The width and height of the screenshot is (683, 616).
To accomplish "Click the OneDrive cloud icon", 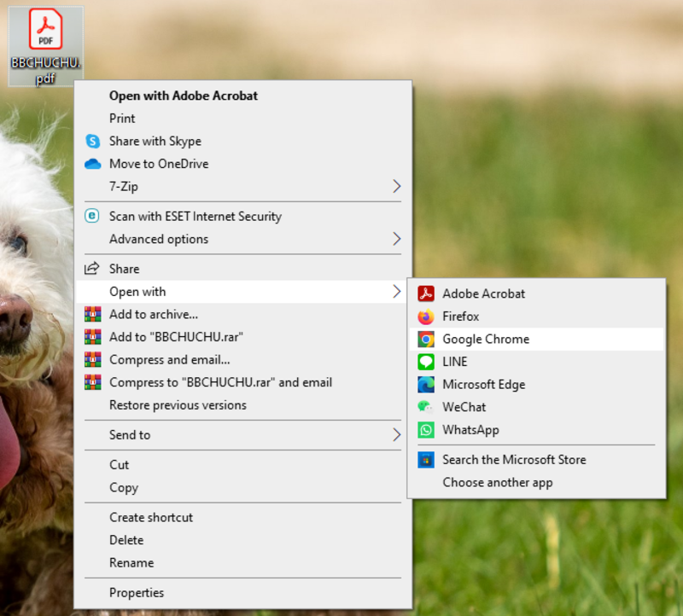I will [92, 164].
